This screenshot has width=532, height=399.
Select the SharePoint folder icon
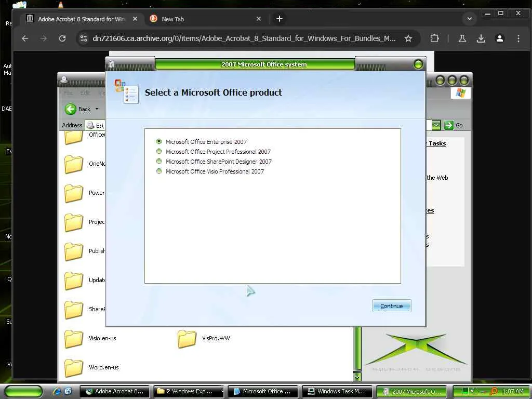[74, 310]
